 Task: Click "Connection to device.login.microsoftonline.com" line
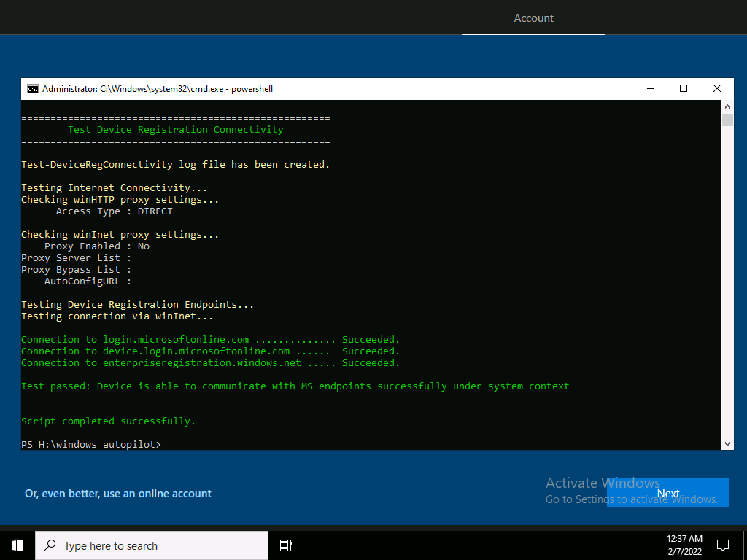coord(210,351)
